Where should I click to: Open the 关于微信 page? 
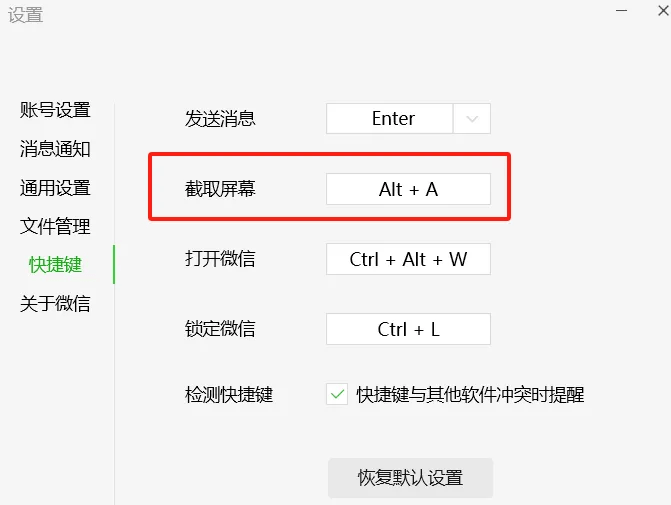(x=55, y=304)
